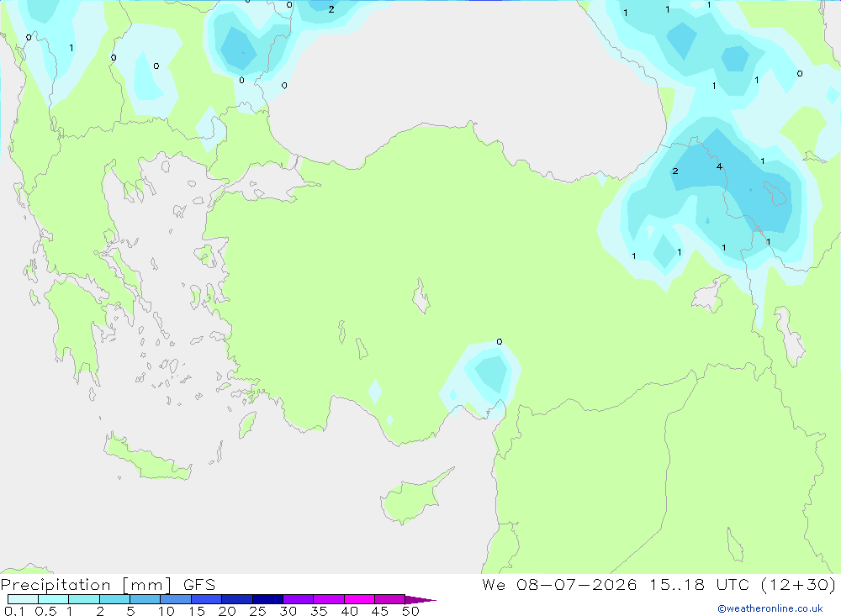The height and width of the screenshot is (616, 841).
Task: Click the 0.5–1 mm legend color swatch
Action: point(54,599)
